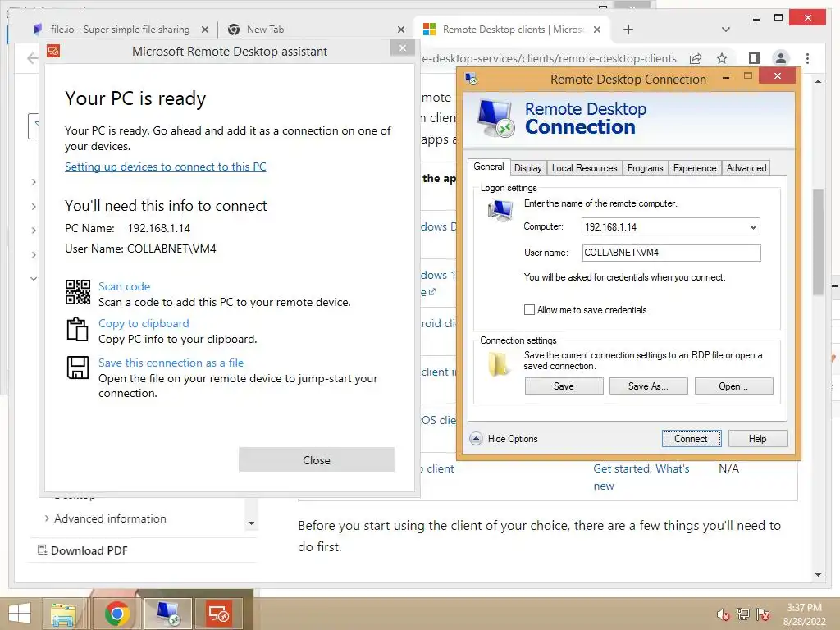
Task: Switch to Remote Desktop clients browser tab
Action: coord(513,30)
